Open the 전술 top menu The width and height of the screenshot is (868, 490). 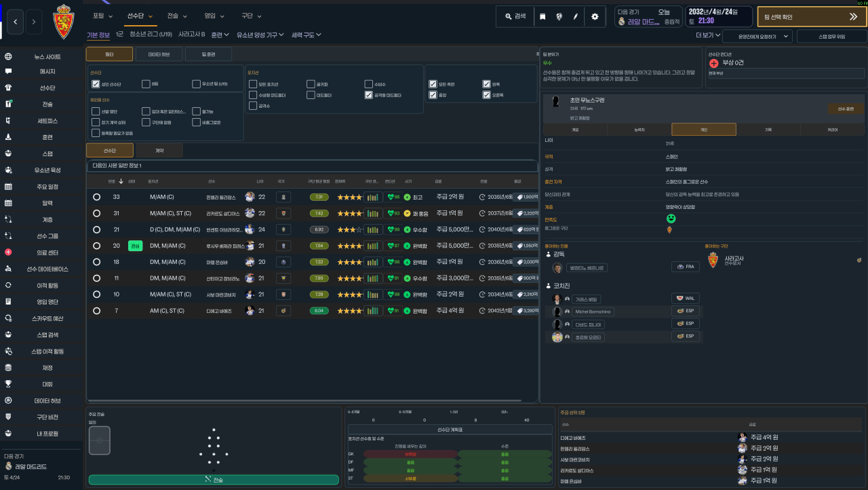tap(176, 16)
